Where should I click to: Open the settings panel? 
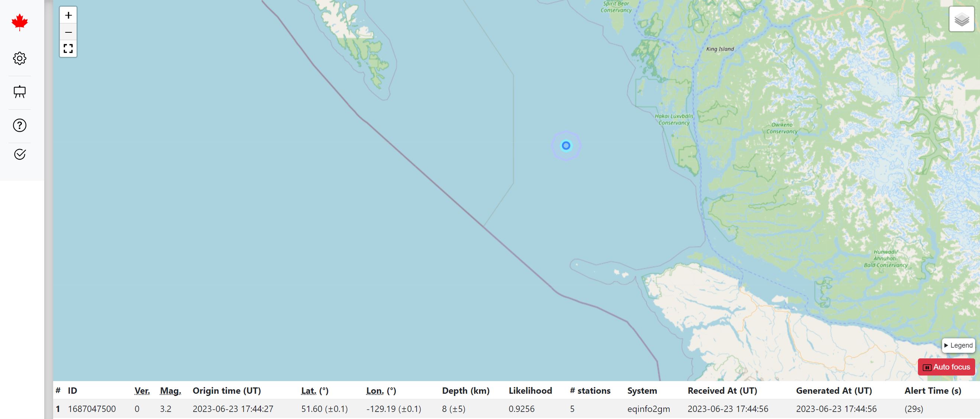click(19, 58)
